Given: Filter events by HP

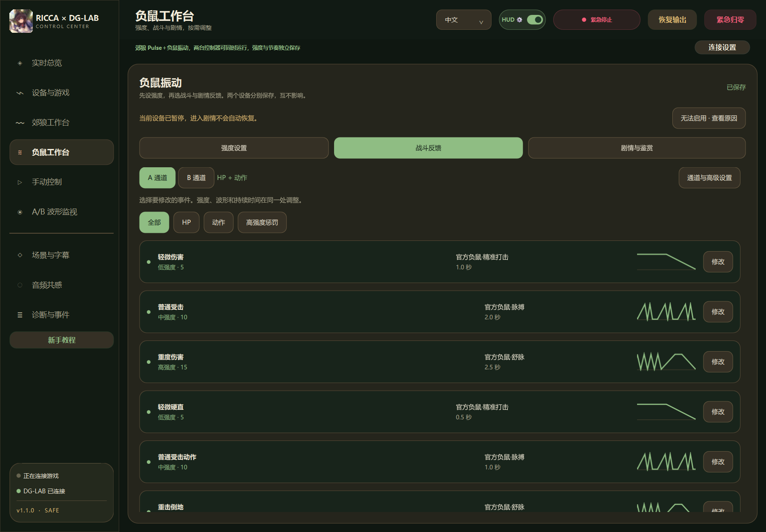Looking at the screenshot, I should click(186, 222).
